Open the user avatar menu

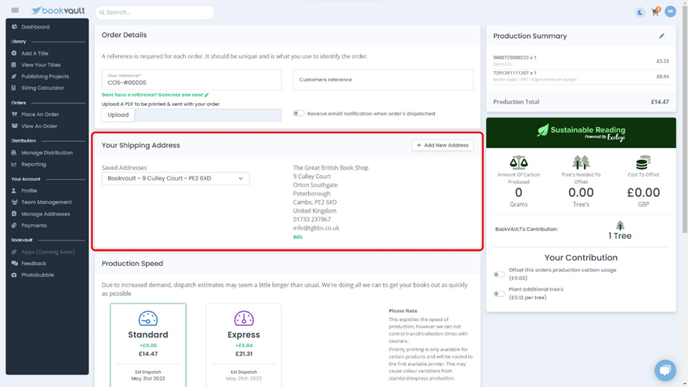[x=670, y=11]
